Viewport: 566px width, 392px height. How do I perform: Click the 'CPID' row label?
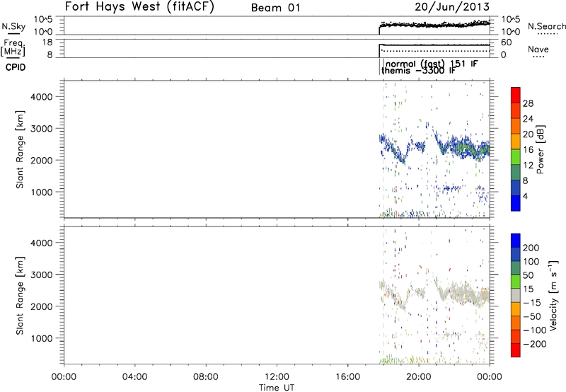[16, 67]
